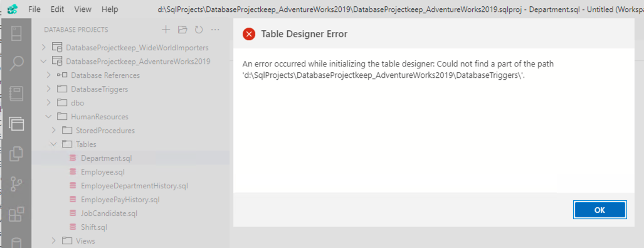Expand DatabaseProjectkeep_WideWorldImporters project

pos(44,48)
